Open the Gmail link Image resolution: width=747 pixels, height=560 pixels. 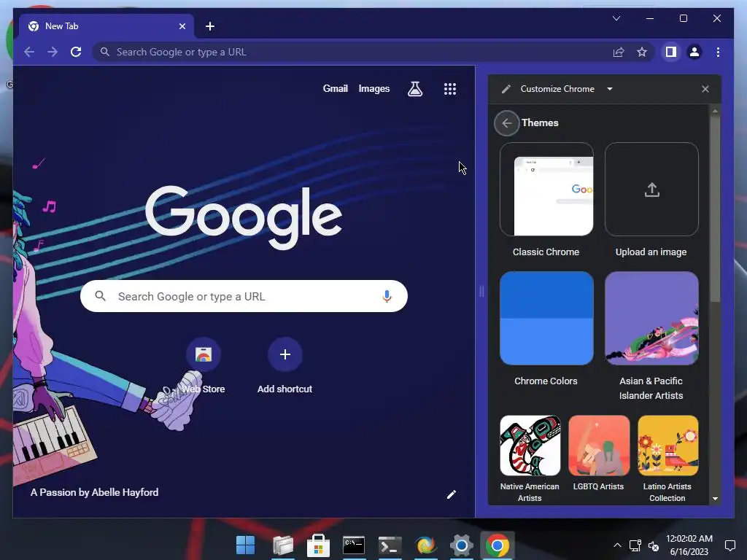[336, 88]
